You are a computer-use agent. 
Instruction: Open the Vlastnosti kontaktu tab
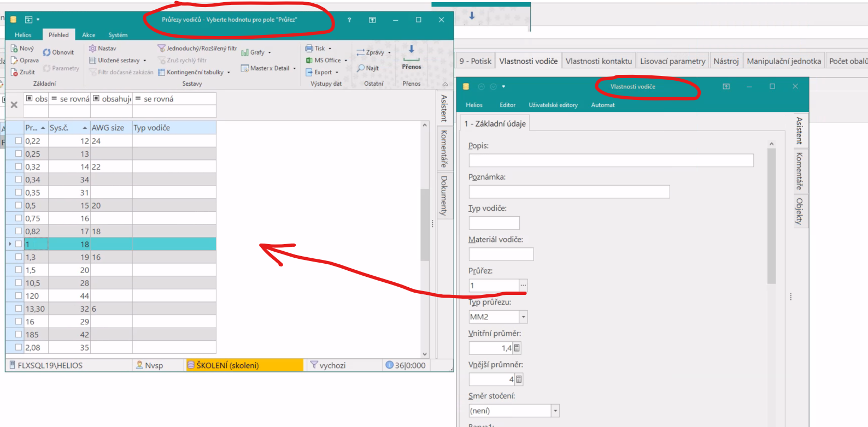coord(599,61)
